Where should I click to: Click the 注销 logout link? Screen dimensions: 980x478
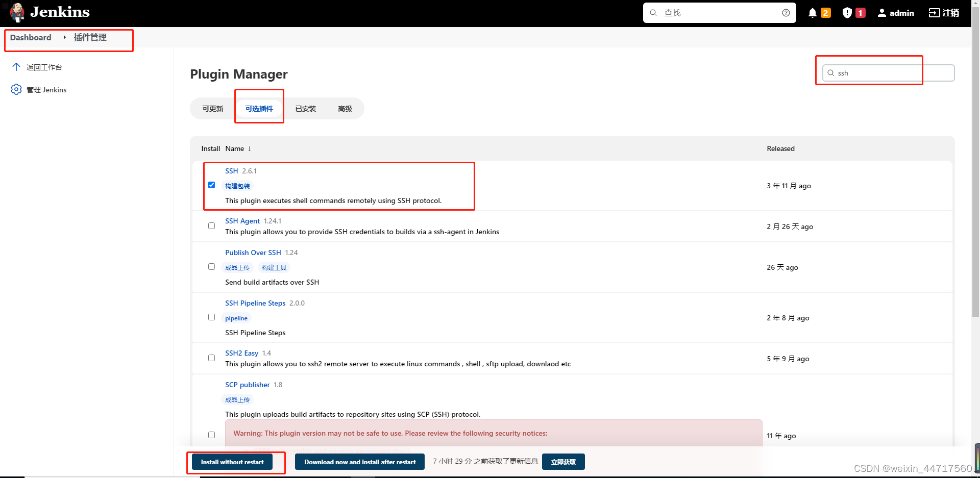pyautogui.click(x=951, y=13)
